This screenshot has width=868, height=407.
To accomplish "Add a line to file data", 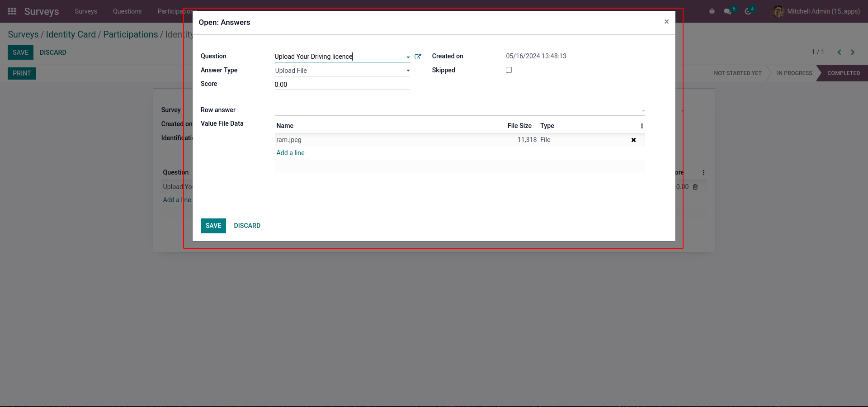I will tap(290, 153).
